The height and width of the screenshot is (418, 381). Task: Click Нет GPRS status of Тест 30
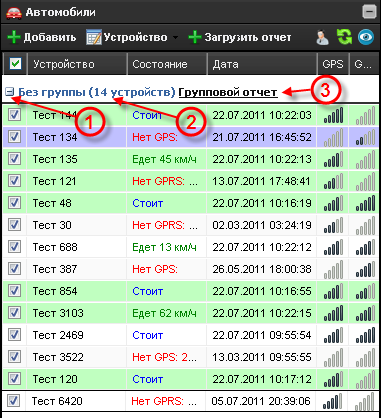[x=165, y=225]
